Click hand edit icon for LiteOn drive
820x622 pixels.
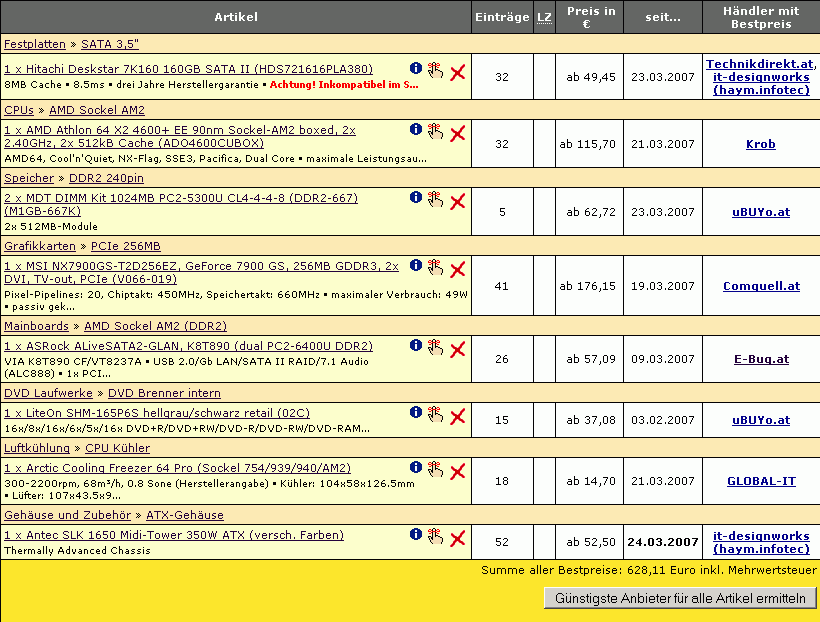[x=435, y=414]
